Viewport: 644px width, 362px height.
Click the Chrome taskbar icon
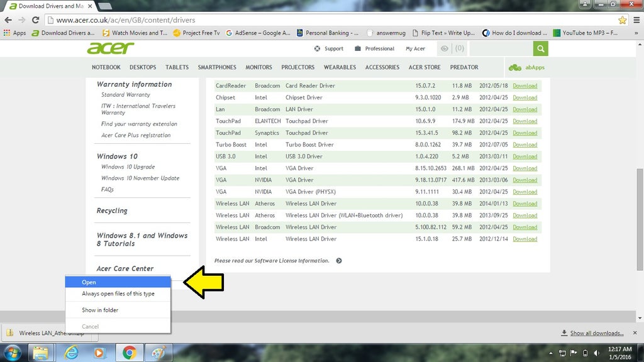pyautogui.click(x=130, y=353)
